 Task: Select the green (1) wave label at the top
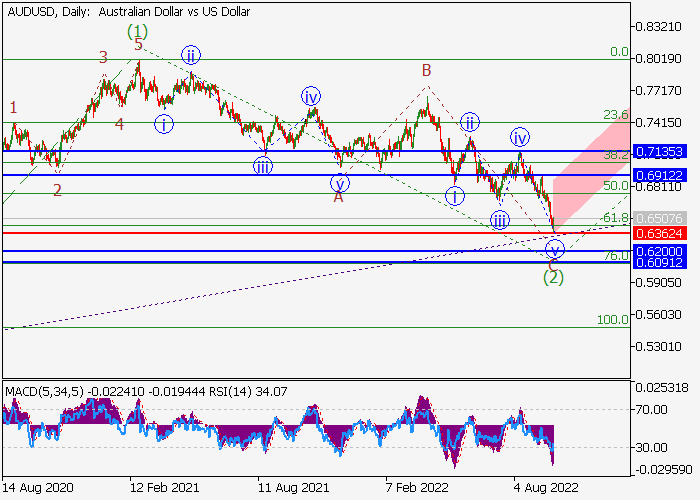tap(137, 31)
